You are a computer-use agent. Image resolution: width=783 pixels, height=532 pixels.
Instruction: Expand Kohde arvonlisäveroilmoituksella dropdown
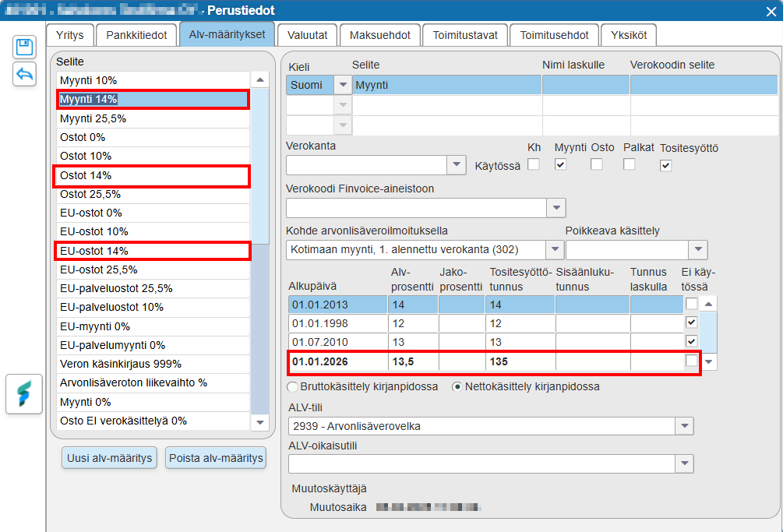[554, 249]
